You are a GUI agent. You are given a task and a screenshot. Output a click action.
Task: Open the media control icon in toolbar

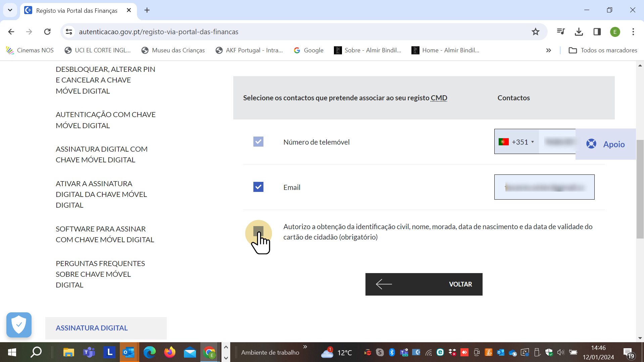tap(560, 32)
